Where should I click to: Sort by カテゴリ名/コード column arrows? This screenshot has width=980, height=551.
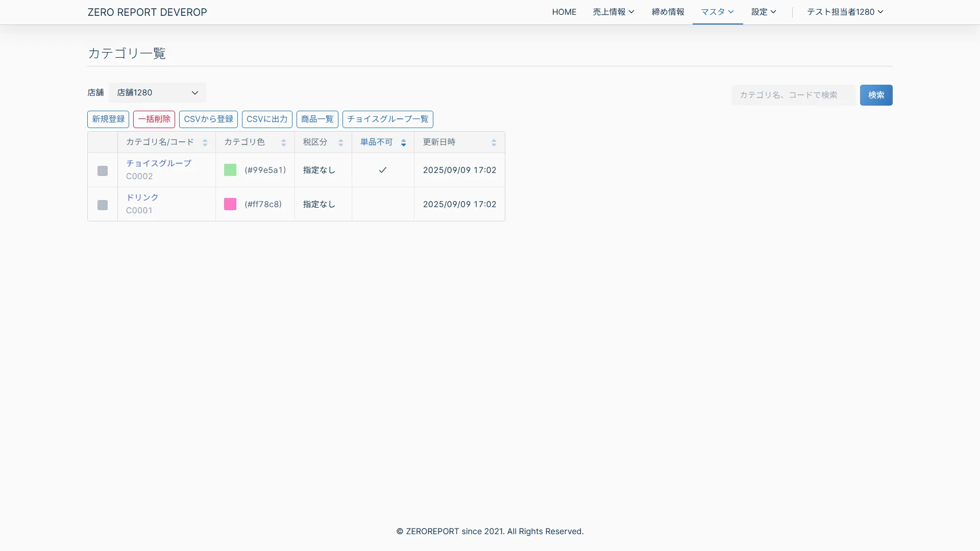pyautogui.click(x=205, y=143)
